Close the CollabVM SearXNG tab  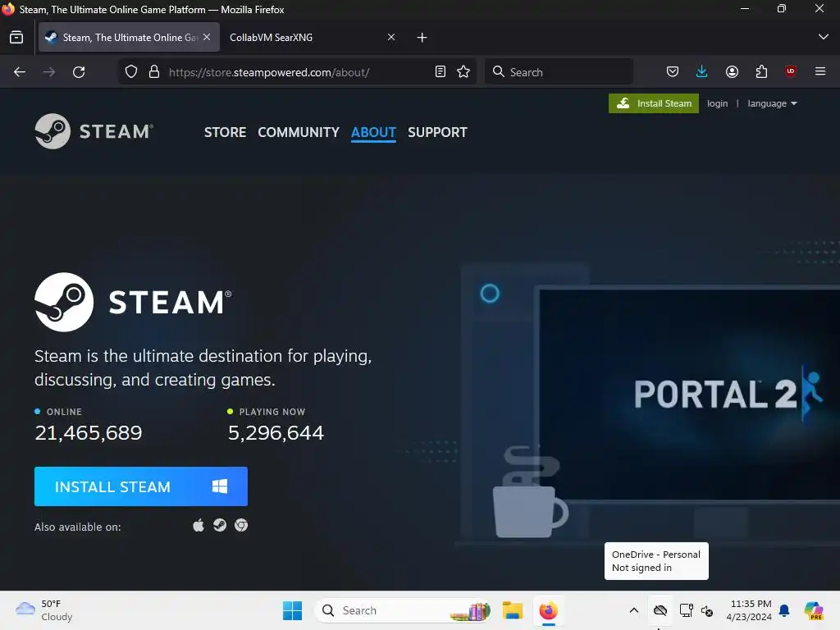pos(391,37)
